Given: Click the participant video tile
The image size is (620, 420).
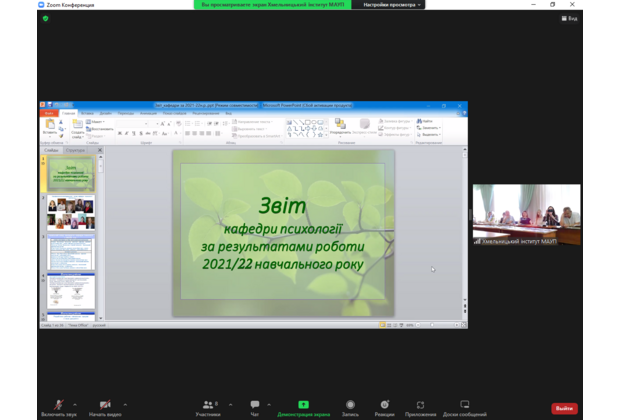Looking at the screenshot, I should tap(526, 215).
